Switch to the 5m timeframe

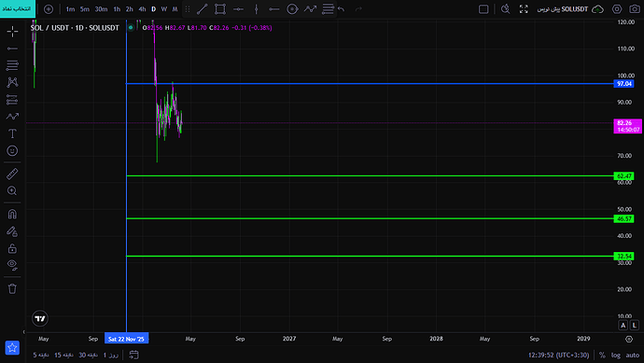tap(85, 9)
